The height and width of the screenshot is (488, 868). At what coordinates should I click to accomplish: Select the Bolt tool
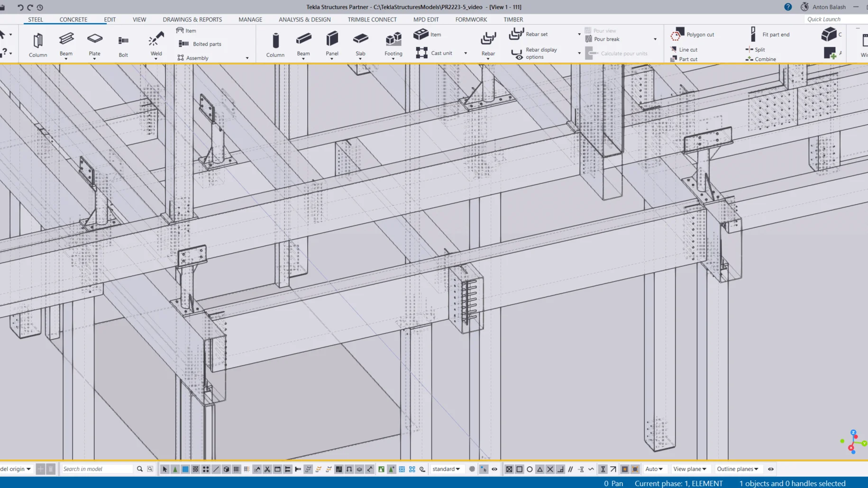pos(123,45)
